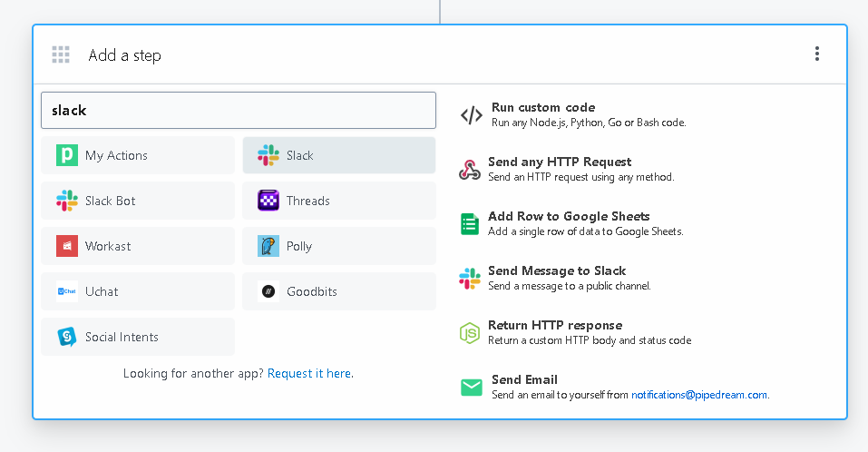Click the Workast red icon
Image resolution: width=868 pixels, height=452 pixels.
point(67,246)
